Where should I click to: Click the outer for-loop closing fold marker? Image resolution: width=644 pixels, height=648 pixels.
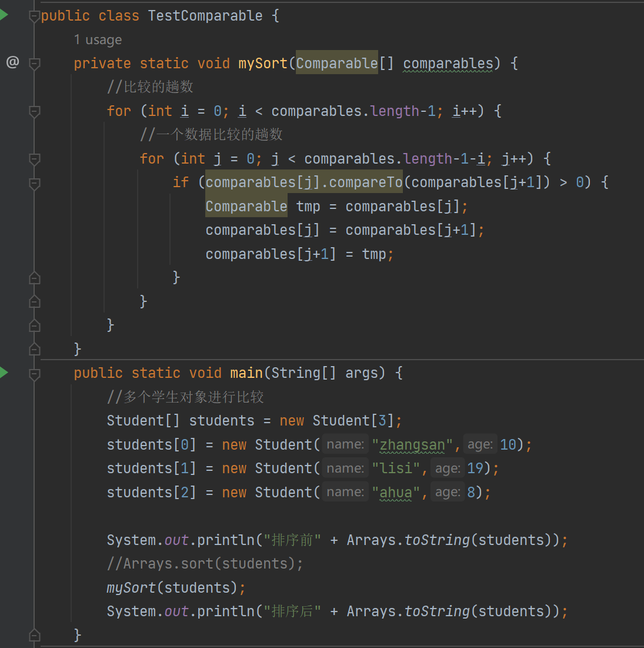click(34, 326)
